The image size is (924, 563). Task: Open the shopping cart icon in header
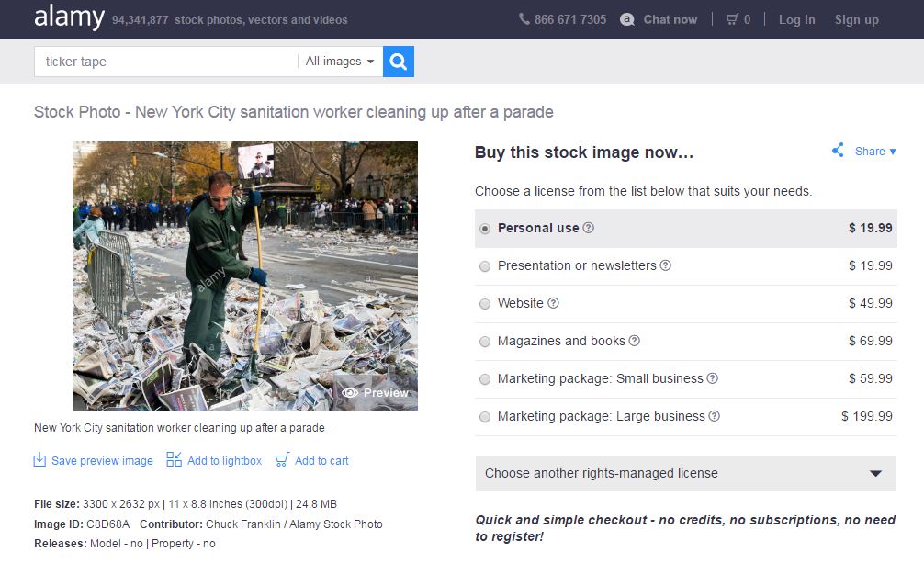(x=732, y=19)
